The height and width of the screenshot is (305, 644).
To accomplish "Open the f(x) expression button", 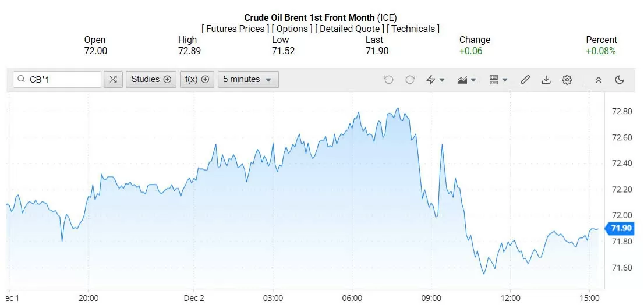I will click(197, 80).
